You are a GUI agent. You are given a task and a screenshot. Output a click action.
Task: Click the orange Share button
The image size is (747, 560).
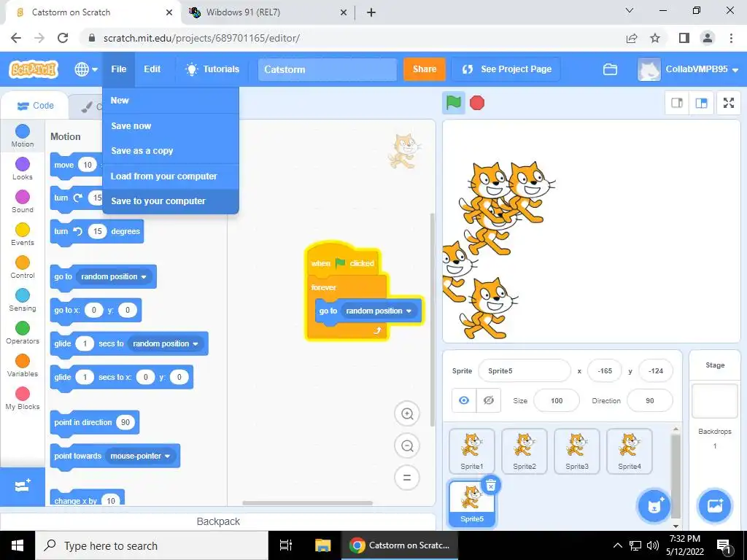click(424, 69)
